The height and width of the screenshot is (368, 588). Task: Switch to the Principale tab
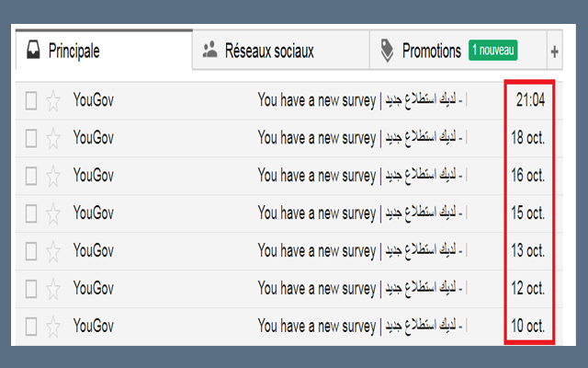(x=73, y=52)
